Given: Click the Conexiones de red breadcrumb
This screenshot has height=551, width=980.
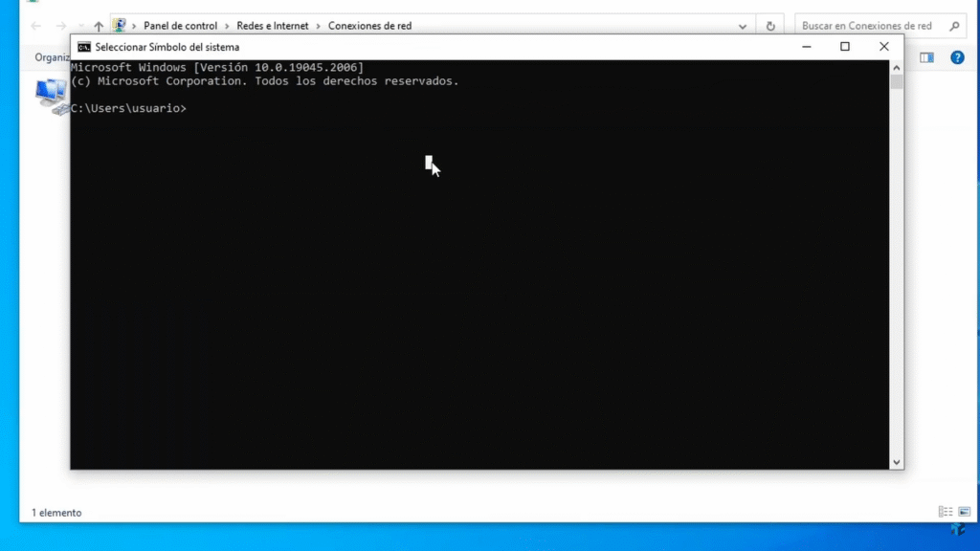Looking at the screenshot, I should (x=369, y=26).
